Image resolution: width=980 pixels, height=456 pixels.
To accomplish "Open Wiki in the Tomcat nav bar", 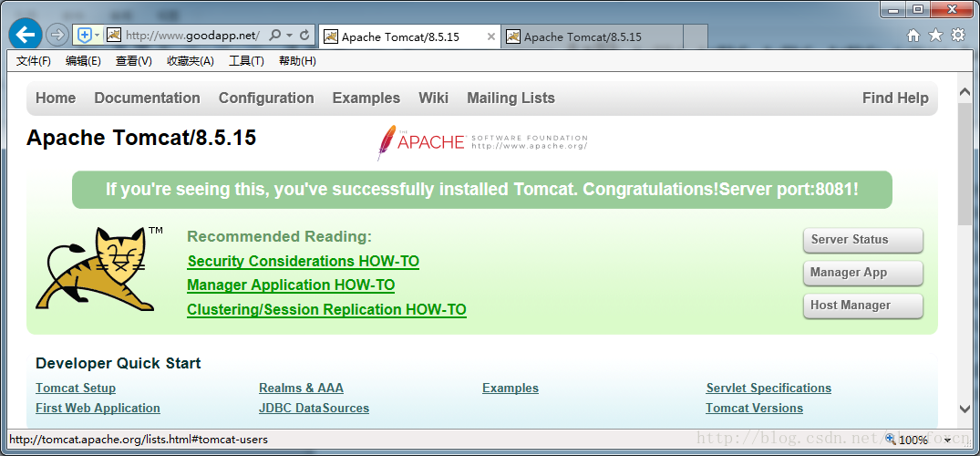I will (x=434, y=98).
